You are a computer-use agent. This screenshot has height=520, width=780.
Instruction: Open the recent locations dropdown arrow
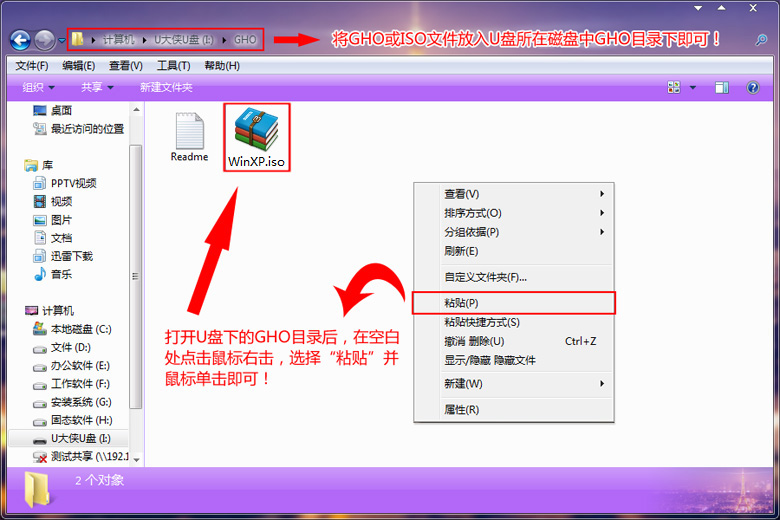62,40
